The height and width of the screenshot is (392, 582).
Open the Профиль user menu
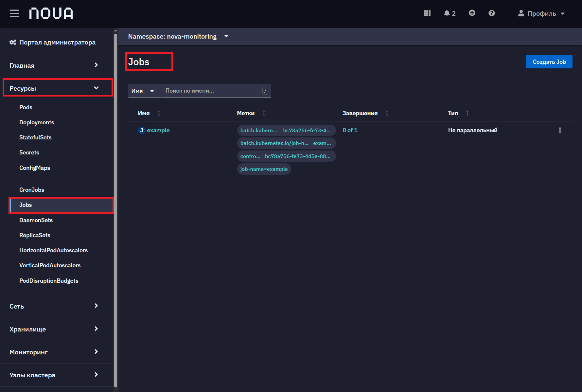coord(541,13)
